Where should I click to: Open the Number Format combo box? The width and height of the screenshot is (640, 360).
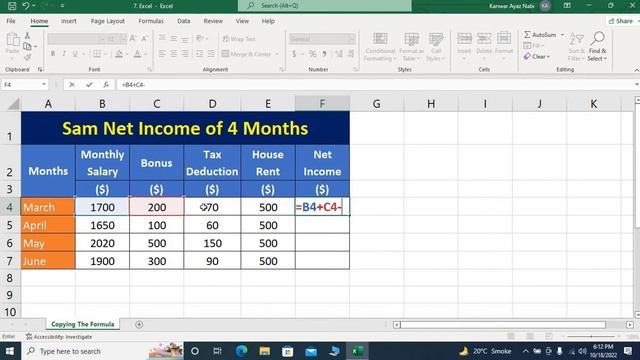tap(322, 39)
